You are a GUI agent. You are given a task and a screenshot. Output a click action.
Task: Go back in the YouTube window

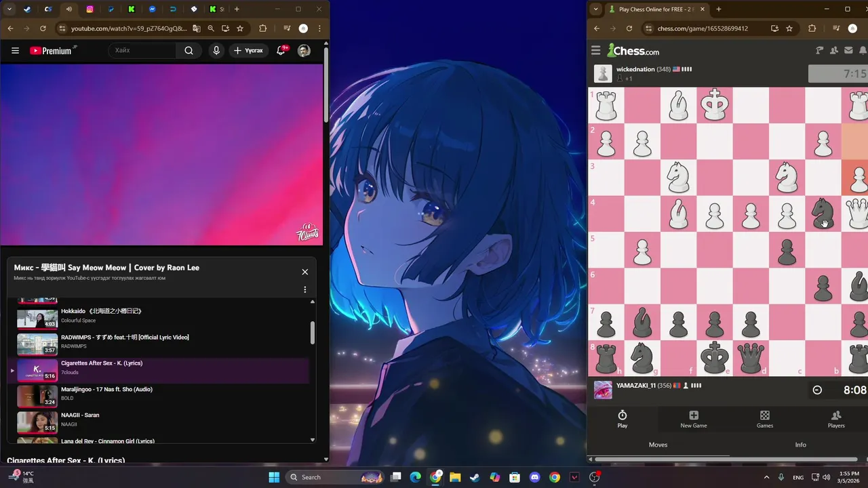pos(10,28)
